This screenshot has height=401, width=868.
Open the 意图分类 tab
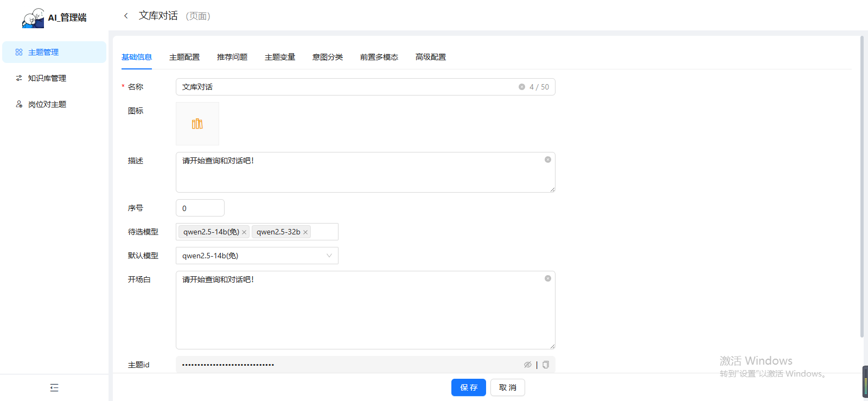click(x=328, y=57)
